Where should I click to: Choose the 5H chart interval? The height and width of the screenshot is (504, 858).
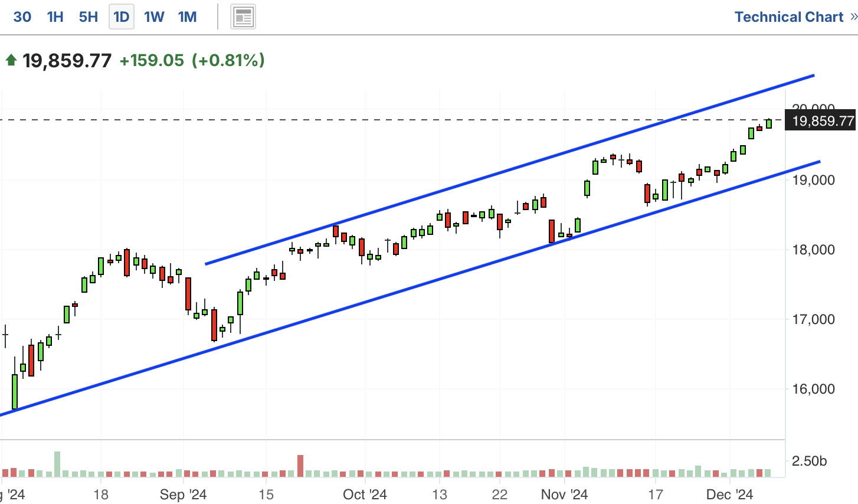(x=89, y=17)
